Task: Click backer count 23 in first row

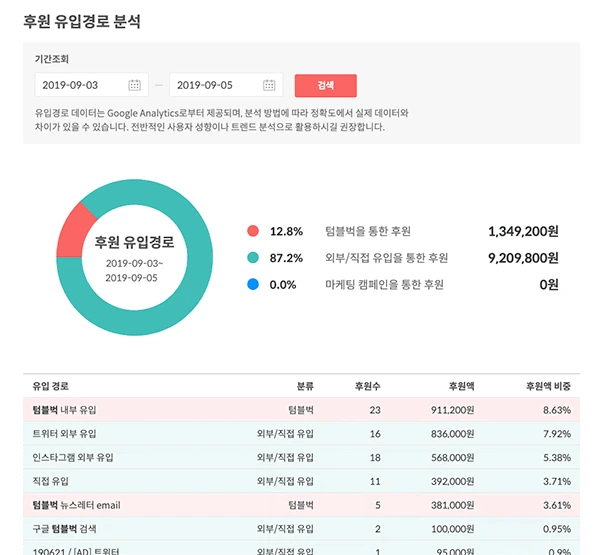Action: (x=375, y=410)
